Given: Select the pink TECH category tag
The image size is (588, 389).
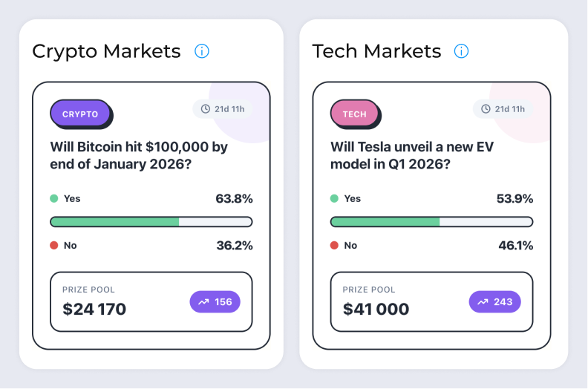Looking at the screenshot, I should [x=354, y=114].
